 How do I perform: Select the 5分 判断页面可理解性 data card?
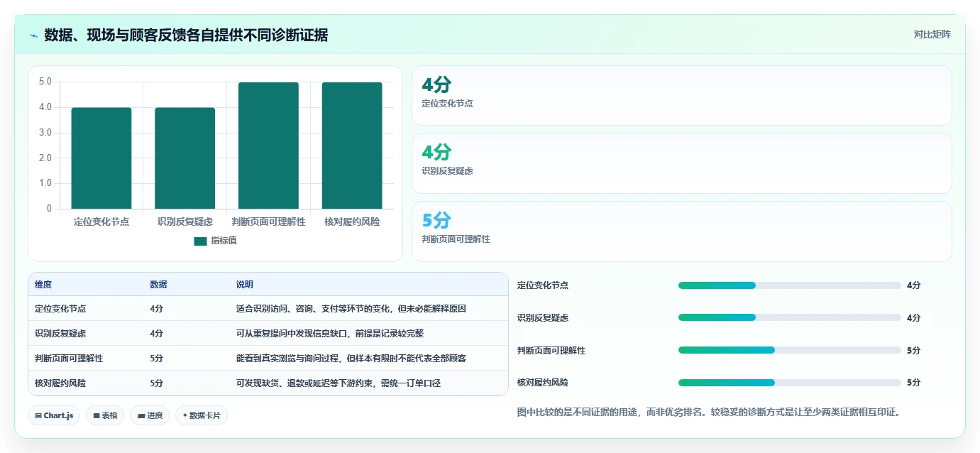681,231
